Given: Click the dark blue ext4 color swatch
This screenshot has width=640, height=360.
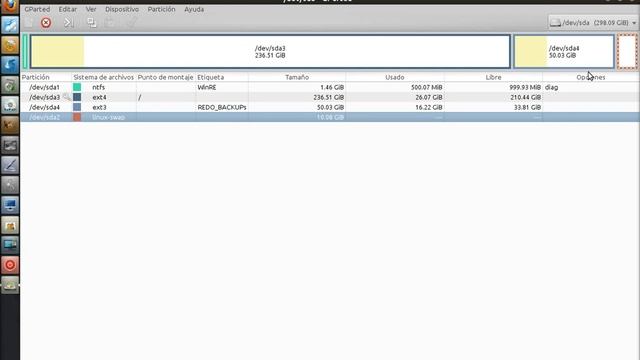Looking at the screenshot, I should coord(77,97).
